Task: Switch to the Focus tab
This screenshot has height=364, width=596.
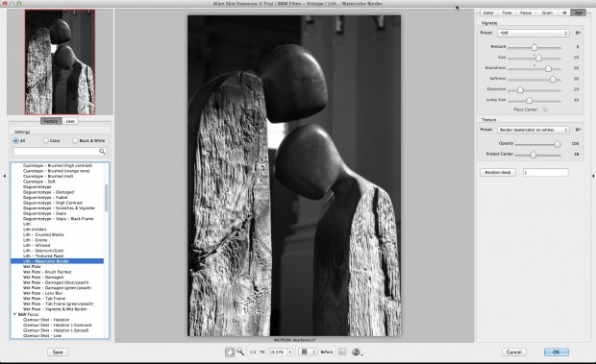Action: [526, 12]
